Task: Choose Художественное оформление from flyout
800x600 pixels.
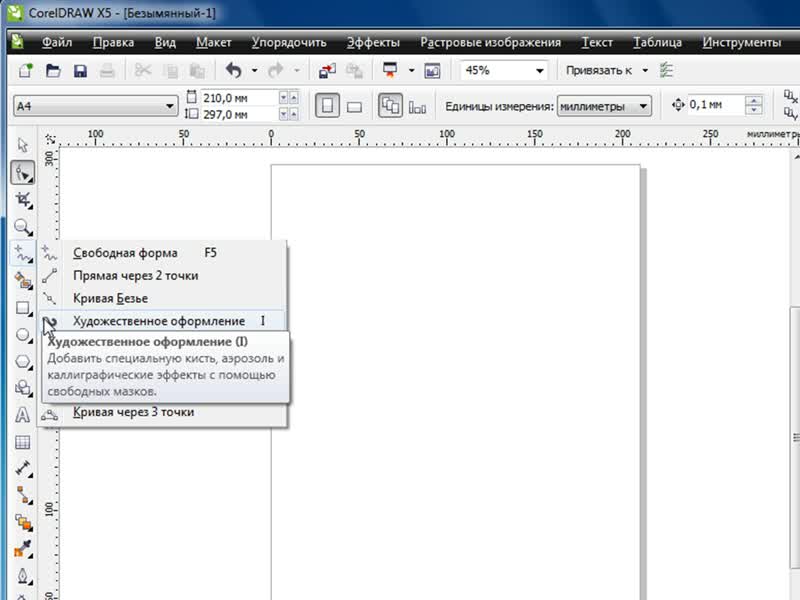Action: 163,321
